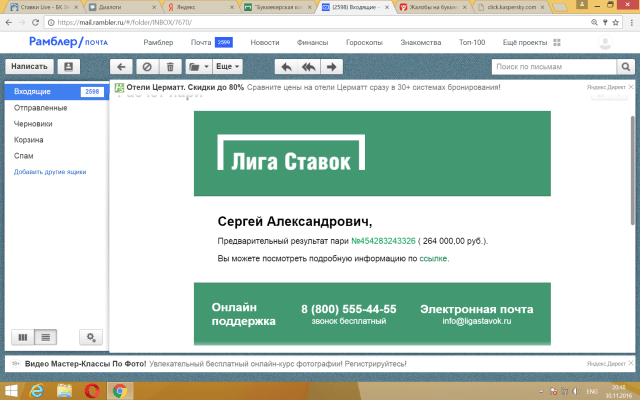Forward message arrow icon
The width and height of the screenshot is (640, 400).
click(x=332, y=67)
